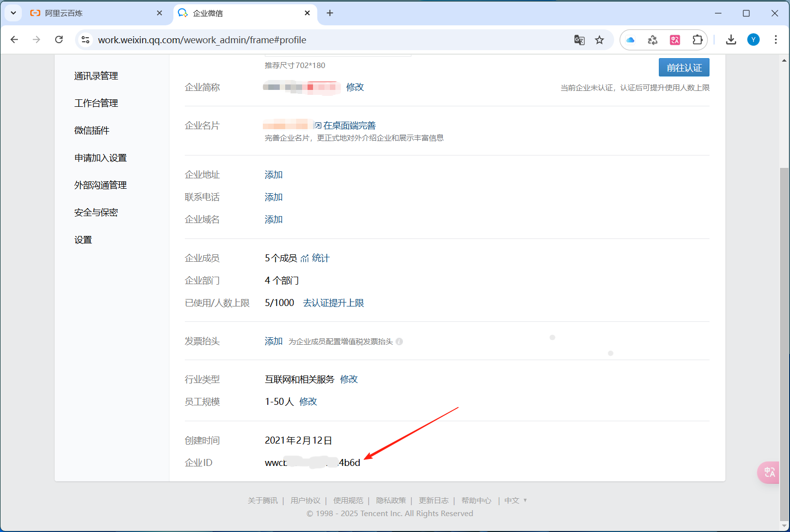This screenshot has height=532, width=790.
Task: Close the 阿里云百炼 tab
Action: click(x=159, y=13)
